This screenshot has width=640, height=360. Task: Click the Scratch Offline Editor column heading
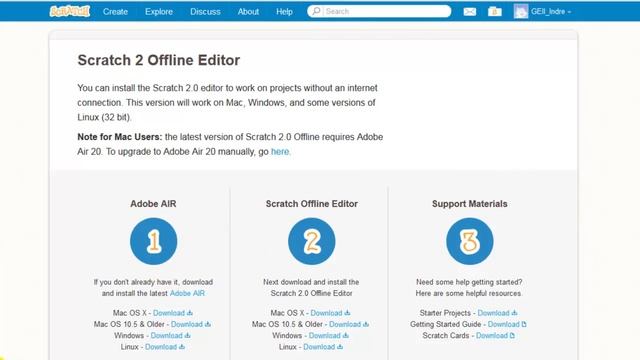coord(311,204)
